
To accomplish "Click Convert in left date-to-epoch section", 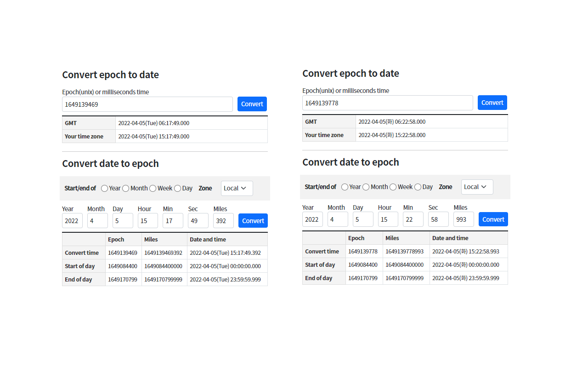I will pyautogui.click(x=253, y=220).
